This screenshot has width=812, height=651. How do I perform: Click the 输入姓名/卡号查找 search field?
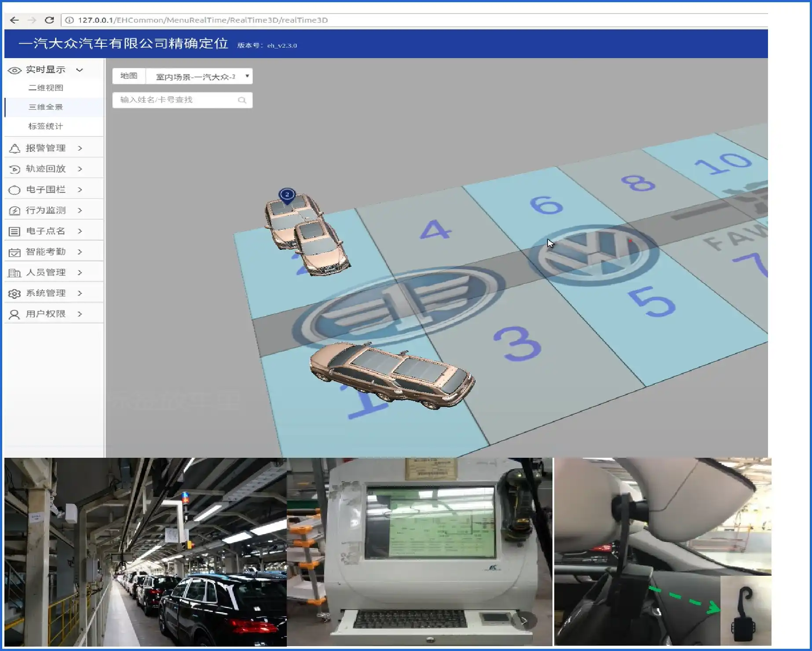tap(182, 100)
